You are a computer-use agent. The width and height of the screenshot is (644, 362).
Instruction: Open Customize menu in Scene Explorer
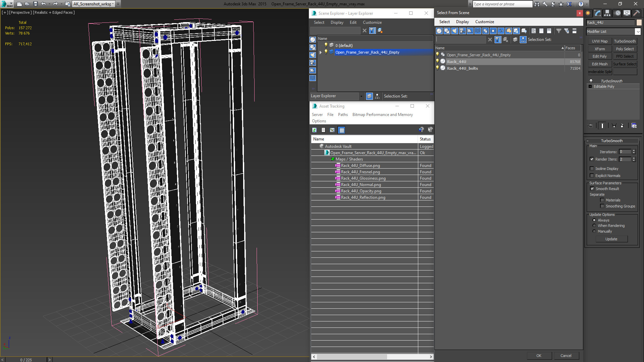(x=372, y=22)
